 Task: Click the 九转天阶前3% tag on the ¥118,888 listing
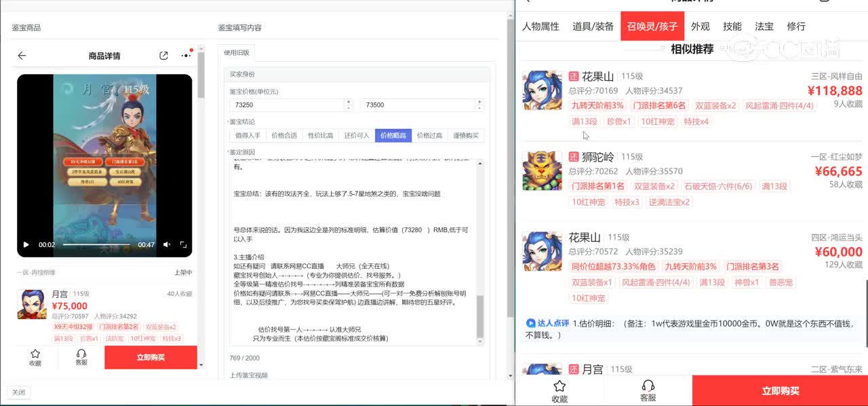pos(597,106)
